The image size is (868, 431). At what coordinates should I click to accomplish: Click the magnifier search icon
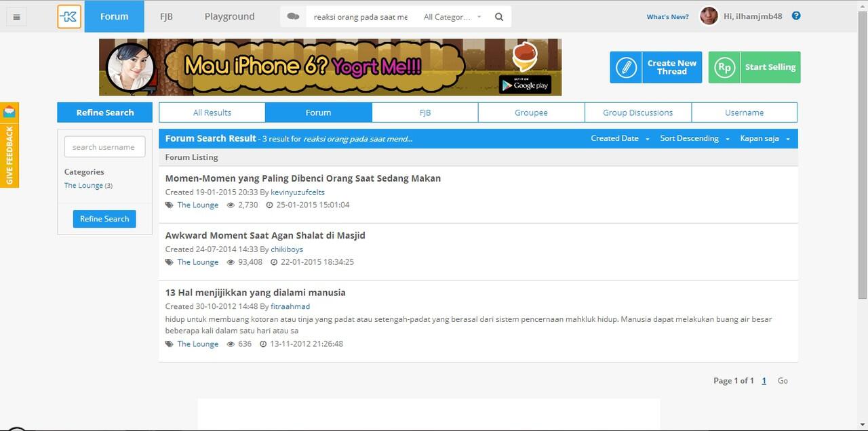click(499, 17)
